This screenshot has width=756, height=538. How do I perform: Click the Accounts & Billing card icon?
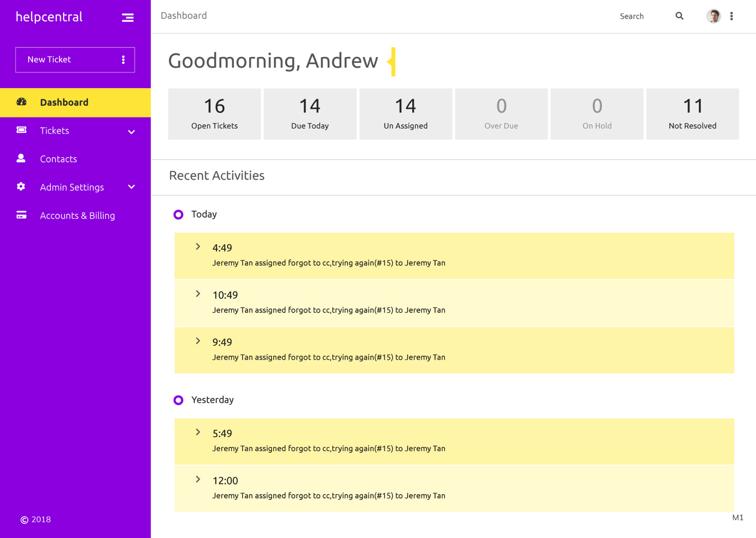coord(21,215)
